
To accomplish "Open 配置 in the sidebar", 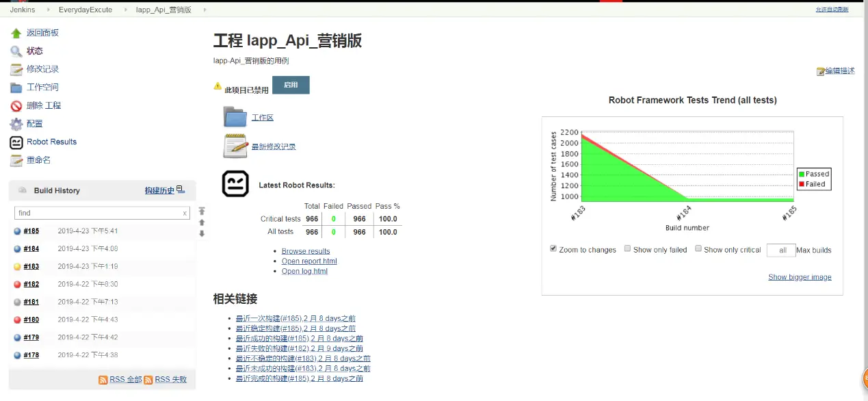I will click(x=35, y=124).
